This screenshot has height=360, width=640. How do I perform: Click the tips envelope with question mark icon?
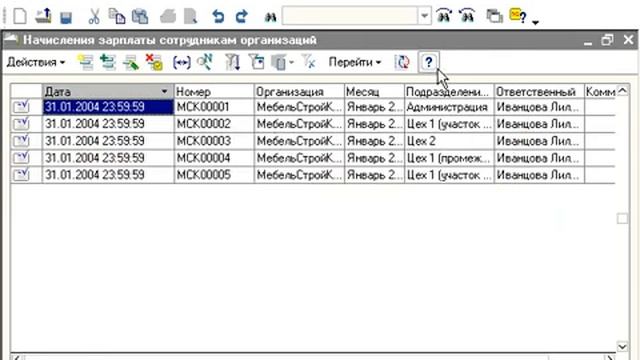518,16
